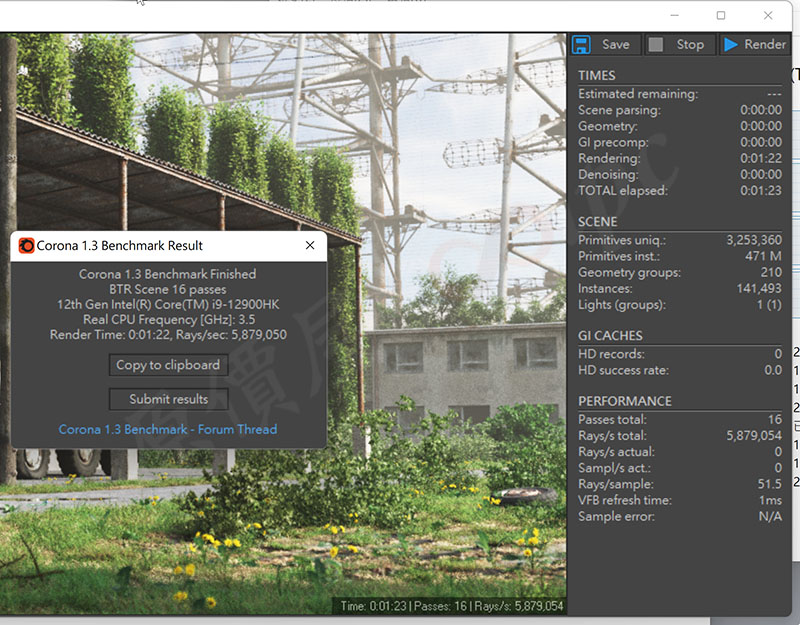The height and width of the screenshot is (625, 800).
Task: Click the SCENE section heading
Action: 597,222
